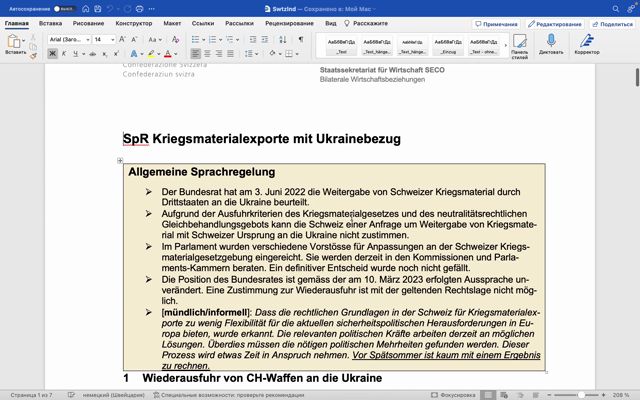This screenshot has height=400, width=640.
Task: Click the multilevel list icon
Action: pyautogui.click(x=229, y=40)
